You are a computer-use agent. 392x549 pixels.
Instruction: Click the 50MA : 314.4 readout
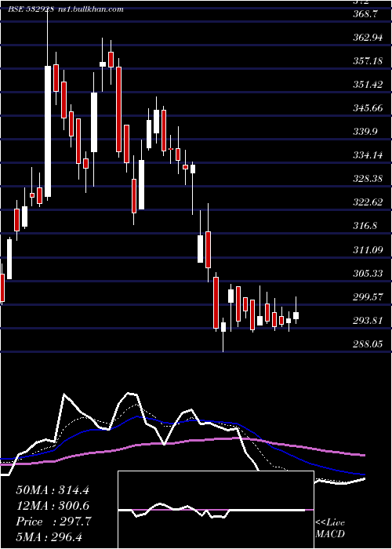[53, 490]
